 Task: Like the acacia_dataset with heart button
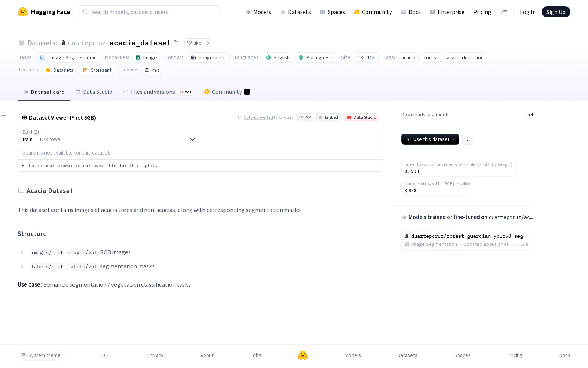(194, 43)
